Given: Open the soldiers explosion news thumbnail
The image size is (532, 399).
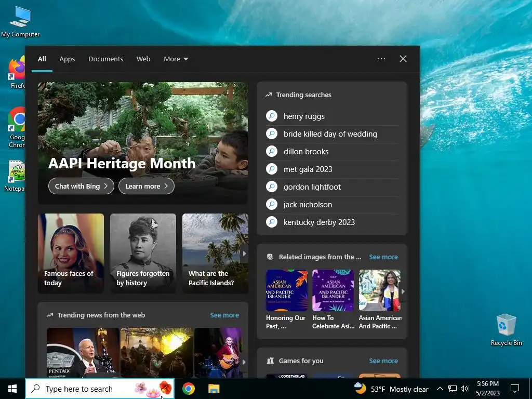Looking at the screenshot, I should tap(156, 353).
